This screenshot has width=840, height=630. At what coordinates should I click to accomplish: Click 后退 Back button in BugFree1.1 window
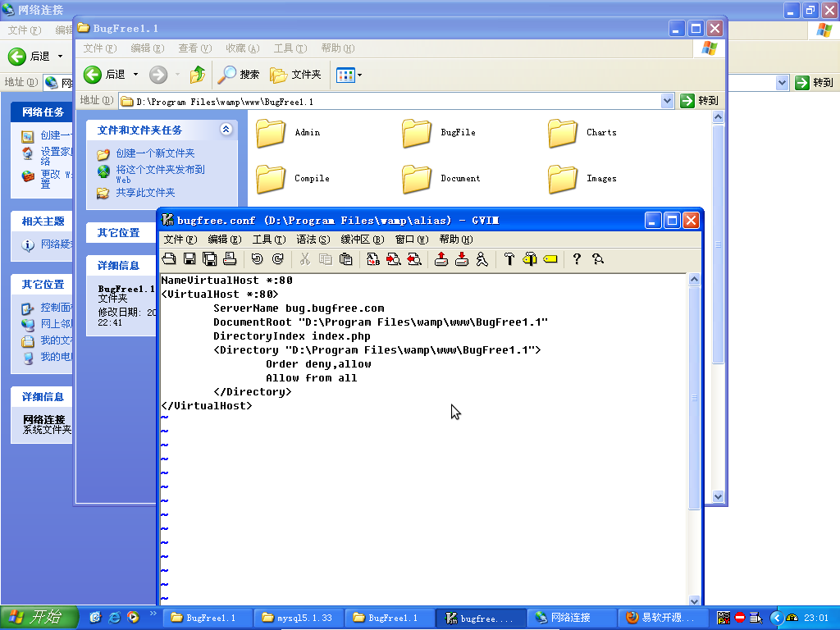pyautogui.click(x=105, y=75)
